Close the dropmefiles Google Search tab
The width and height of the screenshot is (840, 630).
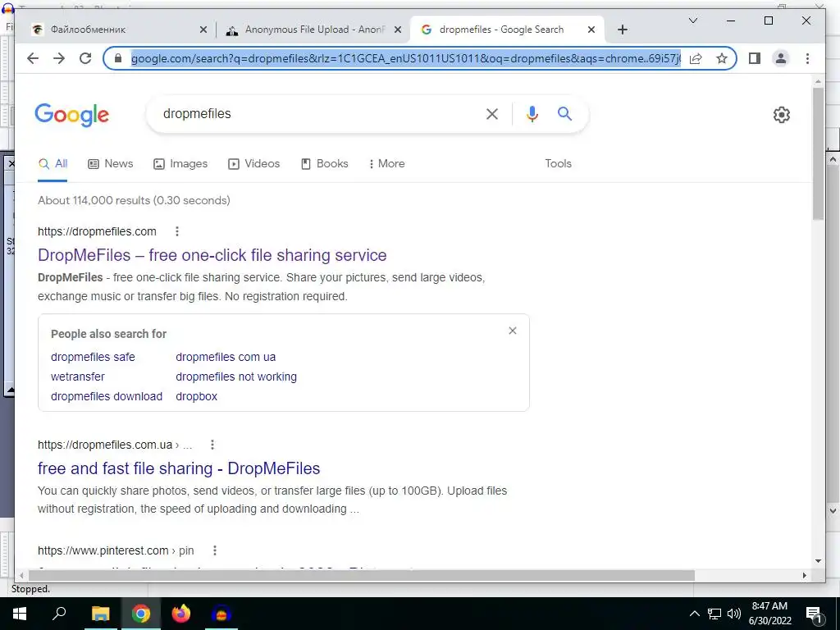pos(591,30)
